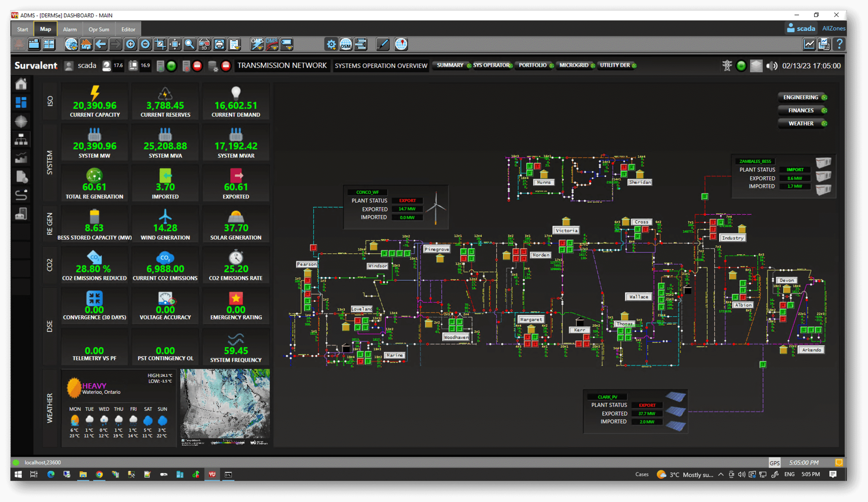Toggle the speaker sound icon in header
Screen dimensions: 868x502
coord(772,66)
